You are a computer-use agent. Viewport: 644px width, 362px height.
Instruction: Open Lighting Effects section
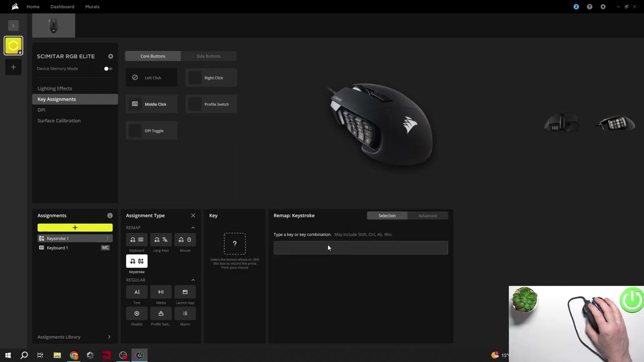(55, 88)
